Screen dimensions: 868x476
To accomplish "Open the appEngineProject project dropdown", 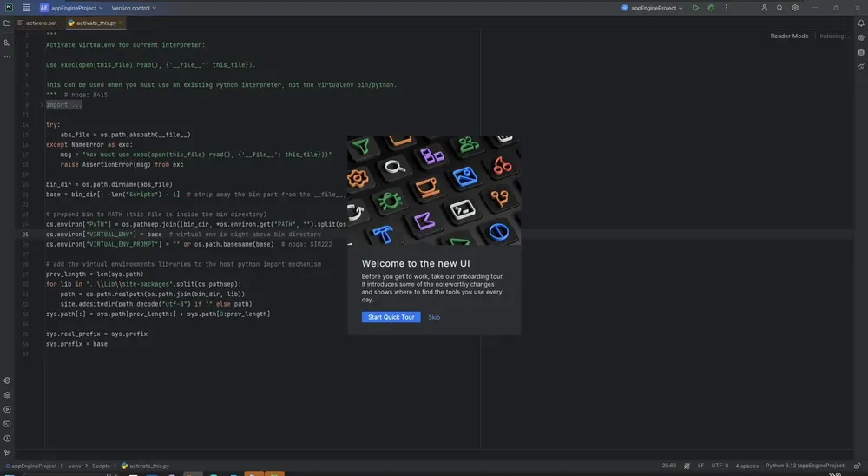I will [x=71, y=8].
